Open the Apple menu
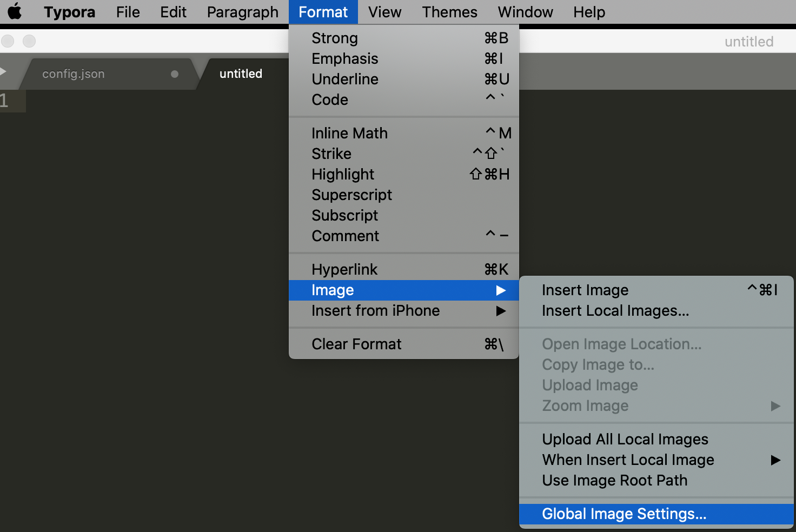The width and height of the screenshot is (796, 532). click(15, 12)
